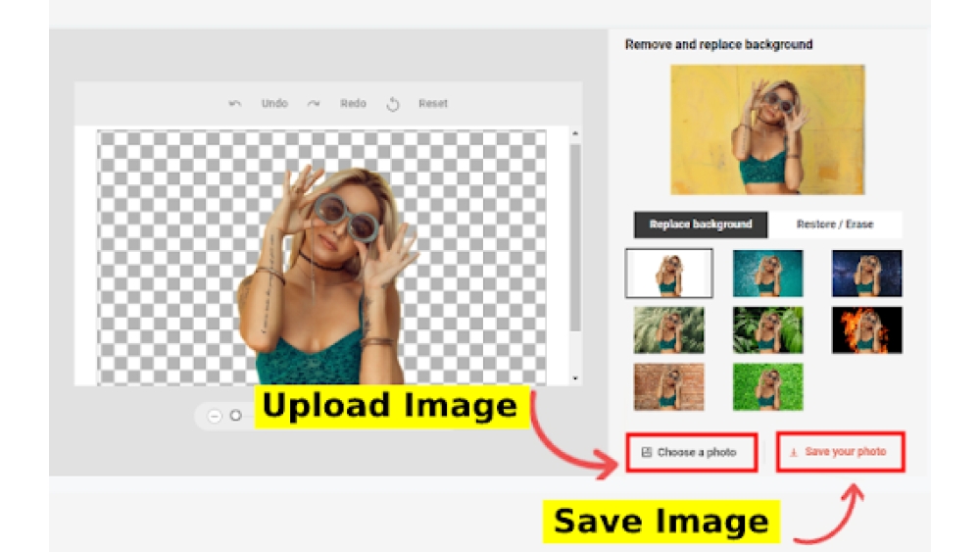Select the teal water background thumbnail
The width and height of the screenshot is (980, 552).
tap(767, 274)
